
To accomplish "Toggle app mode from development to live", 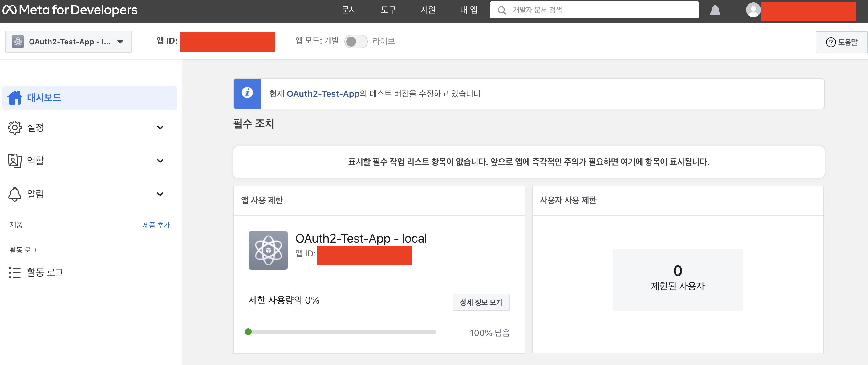I will click(356, 42).
